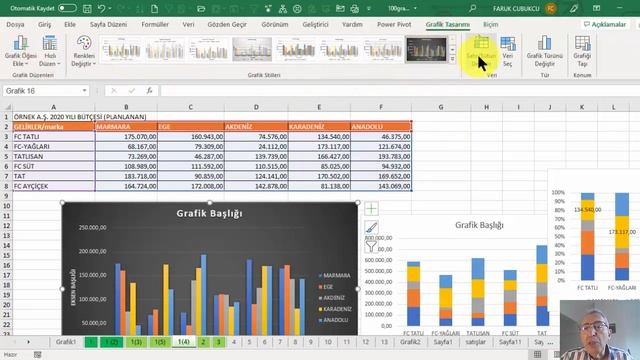
Task: Open the Sayfa Düzeni tab
Action: [108, 24]
